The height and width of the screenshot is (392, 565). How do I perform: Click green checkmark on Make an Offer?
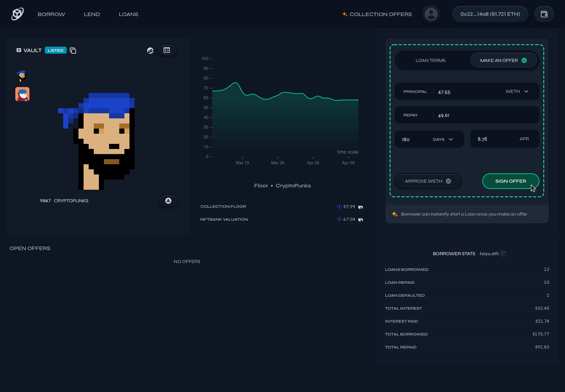coord(524,60)
